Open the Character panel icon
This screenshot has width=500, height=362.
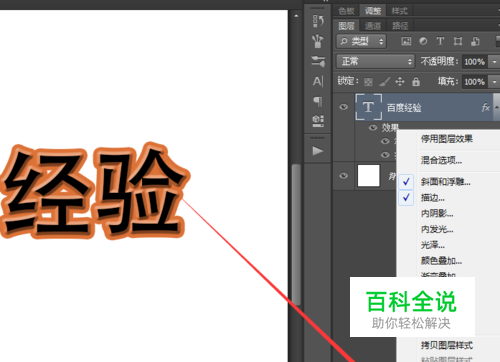click(x=318, y=81)
